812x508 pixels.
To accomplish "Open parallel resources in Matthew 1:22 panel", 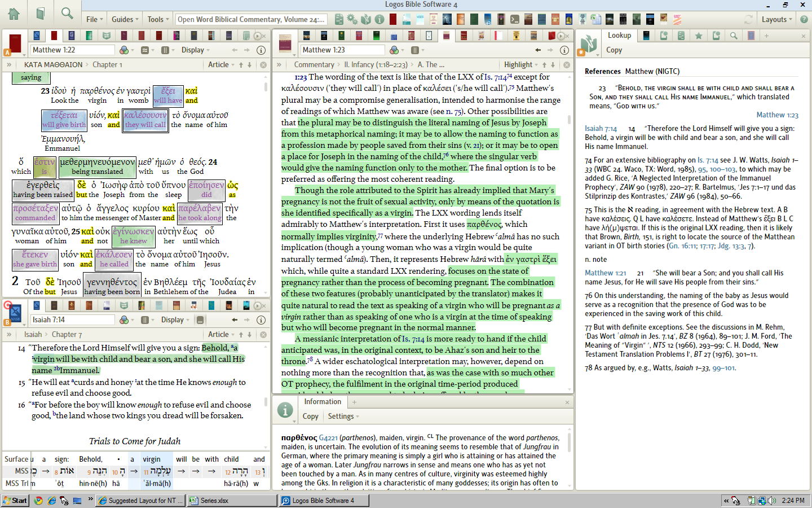I will [166, 50].
